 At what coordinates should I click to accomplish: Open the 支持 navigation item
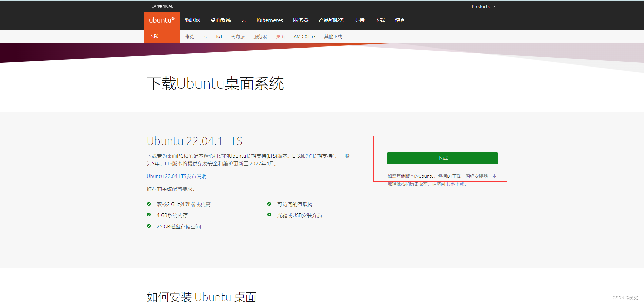359,20
